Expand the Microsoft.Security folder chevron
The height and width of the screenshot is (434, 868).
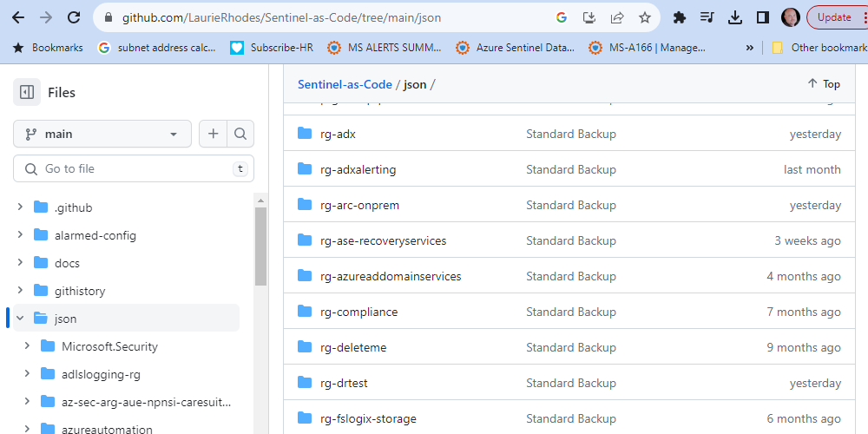pos(27,346)
